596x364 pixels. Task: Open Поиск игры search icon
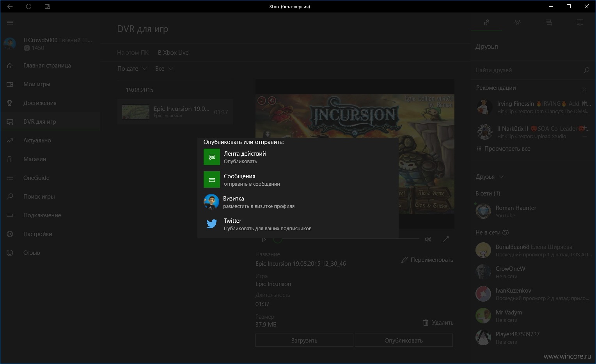click(x=10, y=197)
